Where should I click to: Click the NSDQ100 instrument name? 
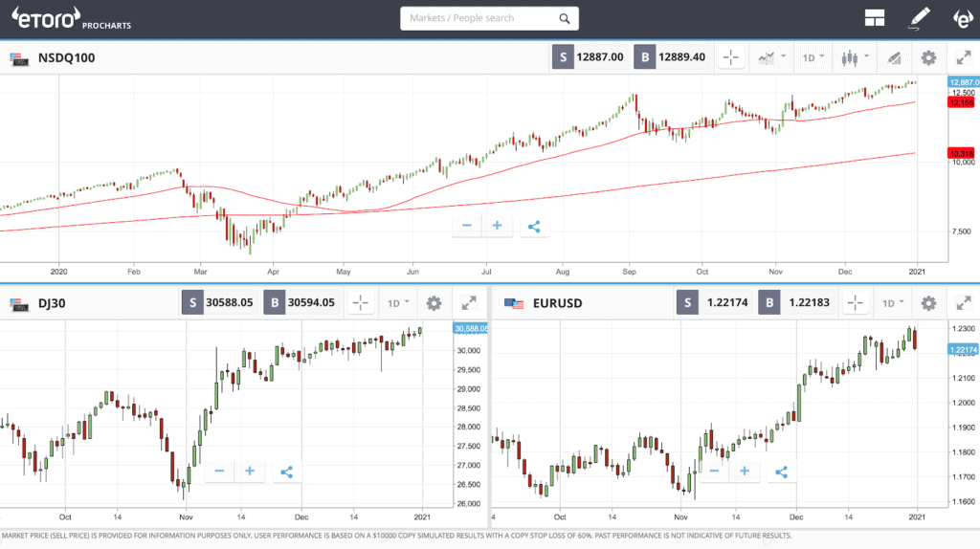coord(67,58)
